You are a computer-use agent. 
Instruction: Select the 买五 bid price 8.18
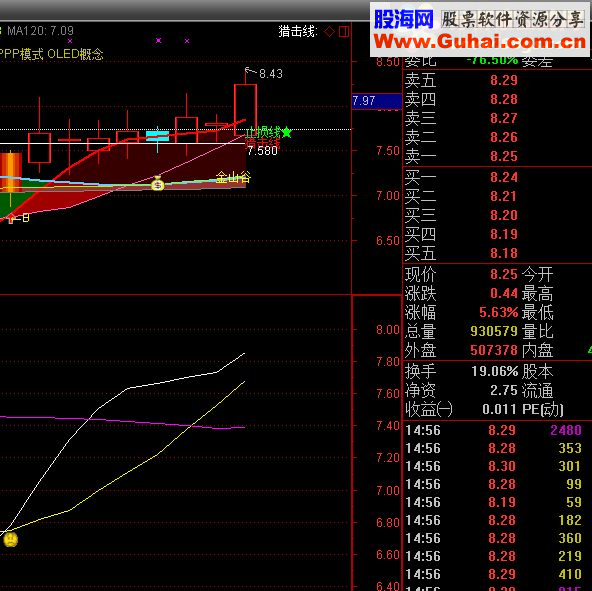[504, 253]
